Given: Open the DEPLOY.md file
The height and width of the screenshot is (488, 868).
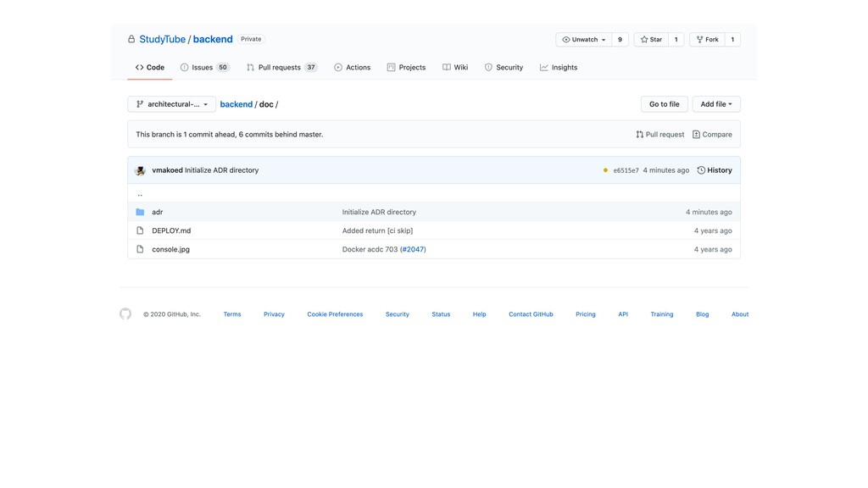Looking at the screenshot, I should point(171,230).
